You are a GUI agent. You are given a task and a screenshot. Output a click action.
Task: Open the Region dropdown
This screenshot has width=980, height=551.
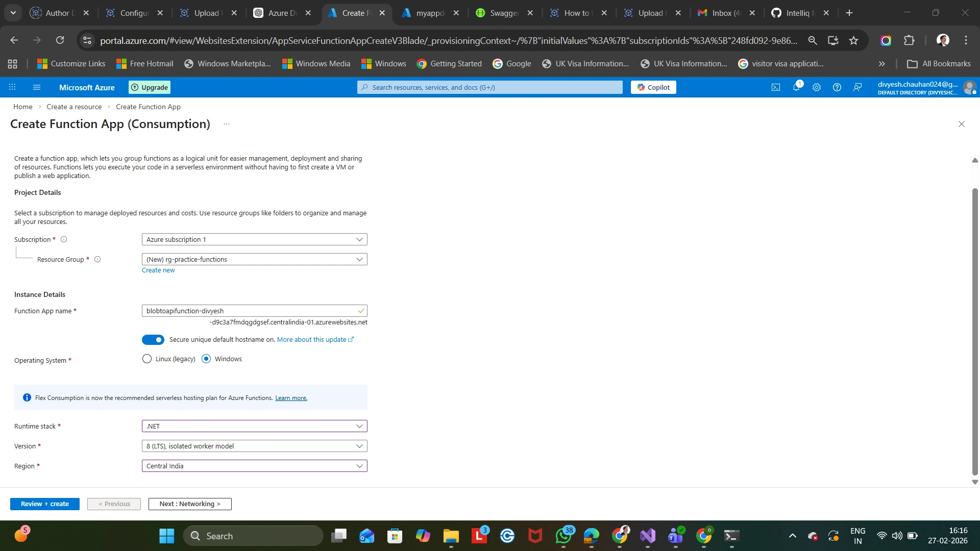tap(254, 466)
